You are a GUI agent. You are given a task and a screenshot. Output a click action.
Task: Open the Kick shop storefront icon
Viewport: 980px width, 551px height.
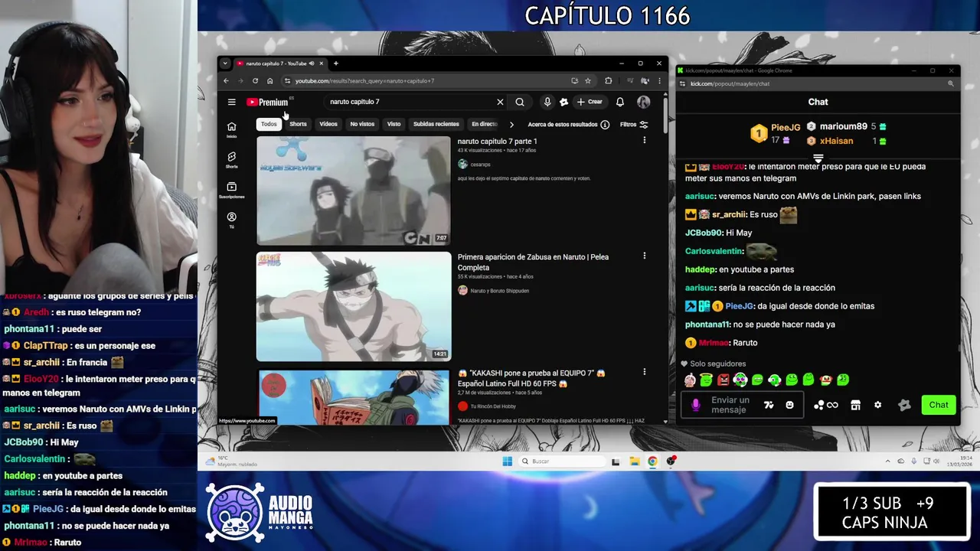tap(856, 405)
